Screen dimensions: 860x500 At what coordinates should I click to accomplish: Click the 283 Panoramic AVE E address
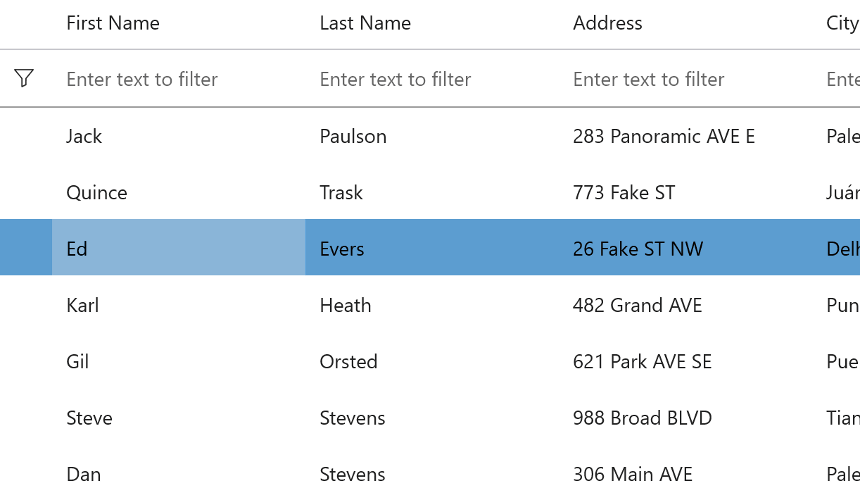coord(664,136)
